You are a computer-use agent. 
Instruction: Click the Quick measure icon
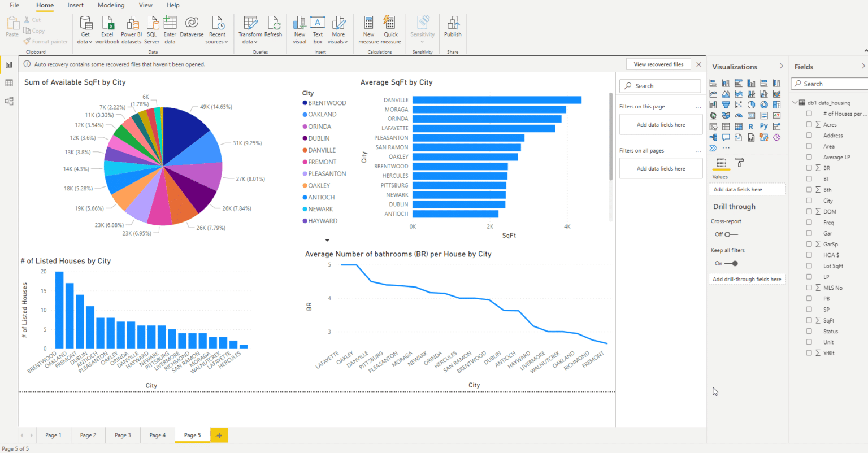[x=390, y=24]
